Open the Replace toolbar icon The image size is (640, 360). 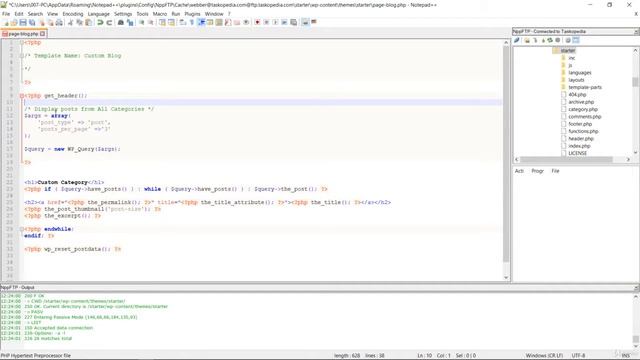click(x=130, y=22)
